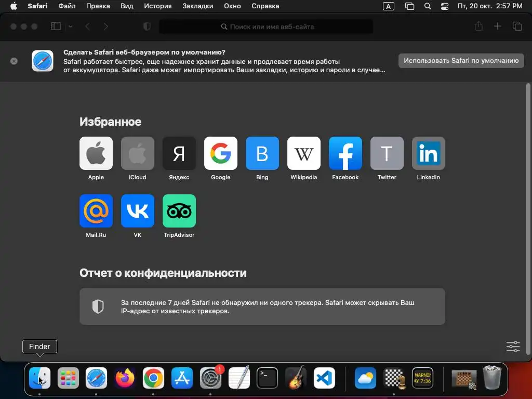Viewport: 532px width, 399px height.
Task: Open the TripAdvisor favorite
Action: (179, 211)
